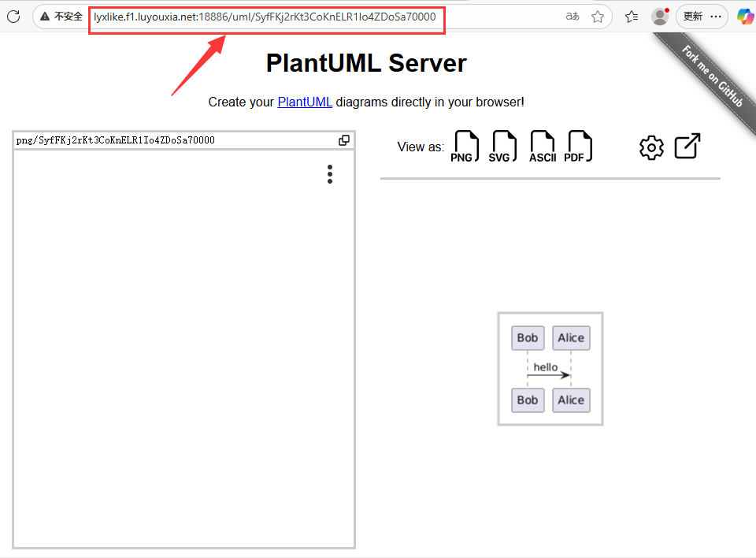Click the rendered Bob-Alice diagram
This screenshot has width=756, height=558.
pyautogui.click(x=550, y=369)
